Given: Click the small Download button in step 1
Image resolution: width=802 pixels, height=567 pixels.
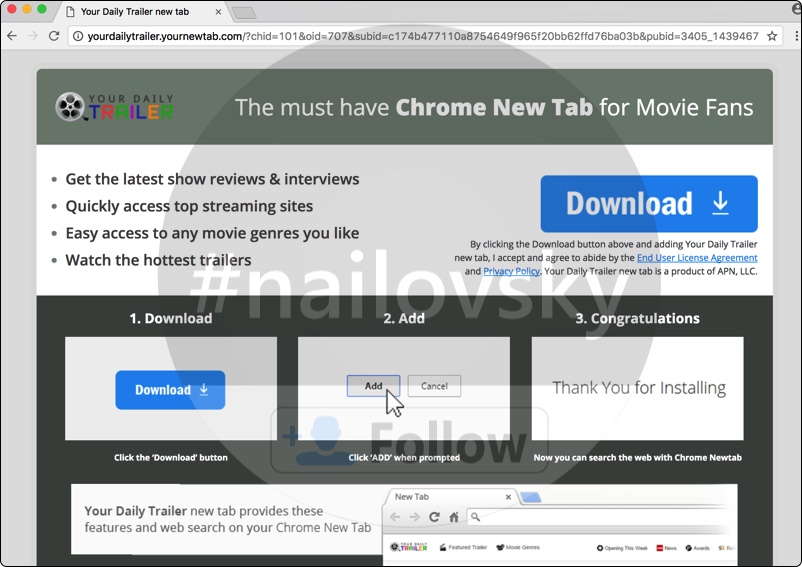Looking at the screenshot, I should 170,389.
